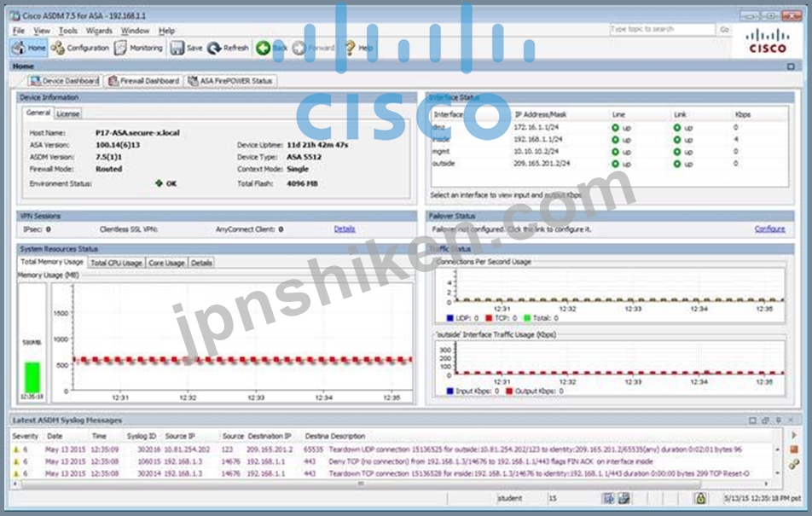
Task: Open the syslog configure logging filters icon
Action: tap(794, 464)
